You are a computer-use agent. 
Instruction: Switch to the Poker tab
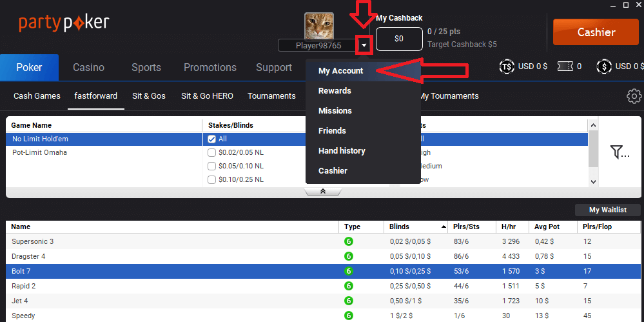pos(29,68)
